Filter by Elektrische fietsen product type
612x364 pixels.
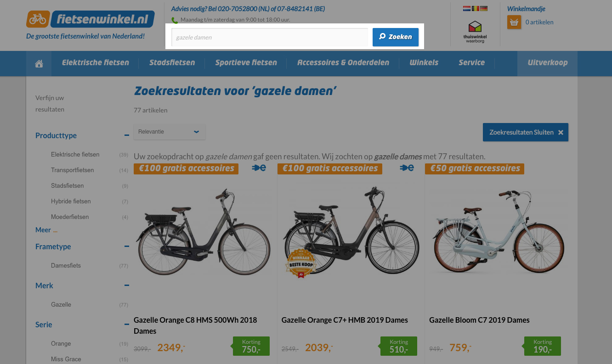75,155
